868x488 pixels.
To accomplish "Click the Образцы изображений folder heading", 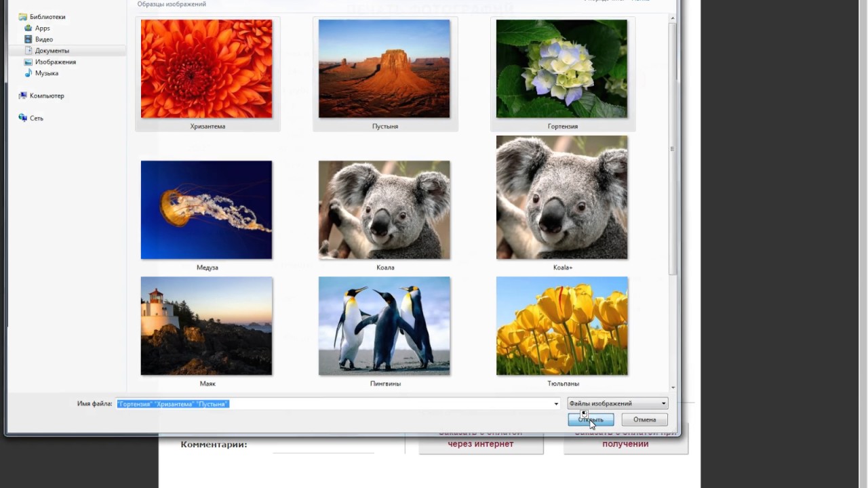I will click(x=172, y=4).
